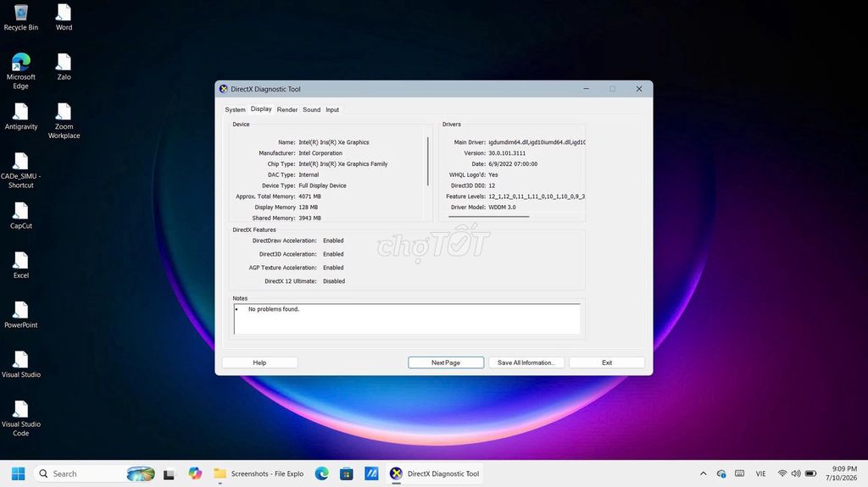Switch to the Sound tab
The width and height of the screenshot is (868, 487).
tap(312, 109)
